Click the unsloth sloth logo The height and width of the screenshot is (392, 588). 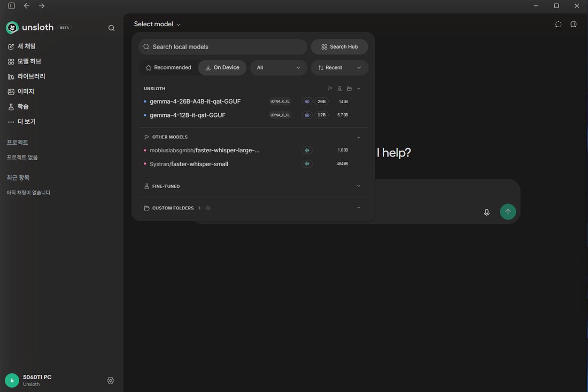click(12, 27)
